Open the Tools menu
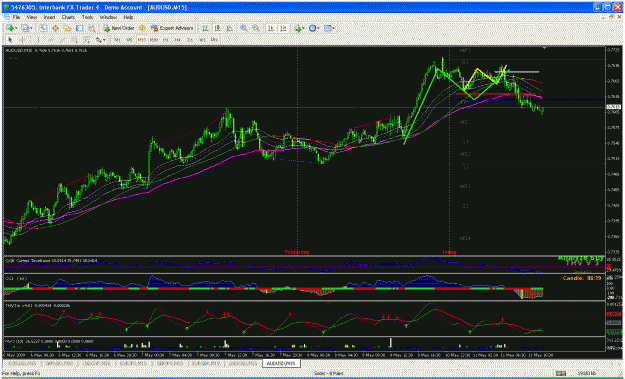Image resolution: width=625 pixels, height=379 pixels. pos(87,18)
